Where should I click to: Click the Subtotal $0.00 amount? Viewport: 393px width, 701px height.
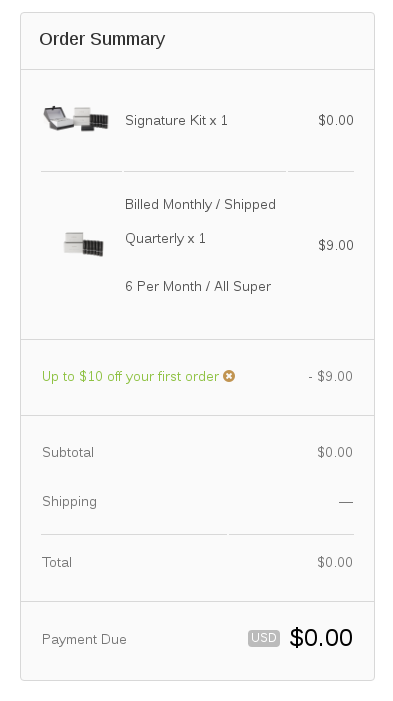335,452
